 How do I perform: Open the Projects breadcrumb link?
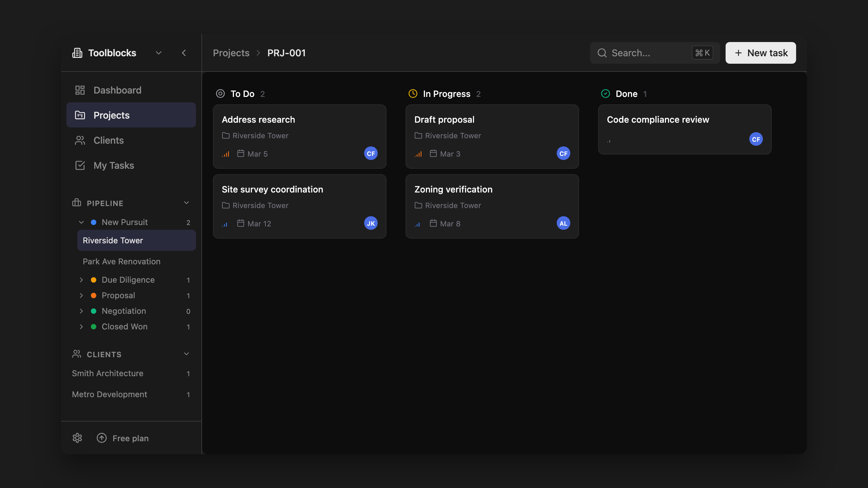point(231,53)
